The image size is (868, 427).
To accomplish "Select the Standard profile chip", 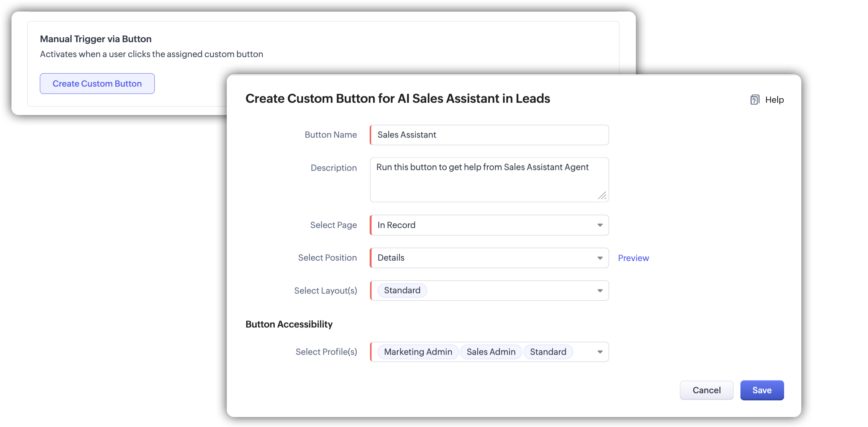I will tap(548, 352).
